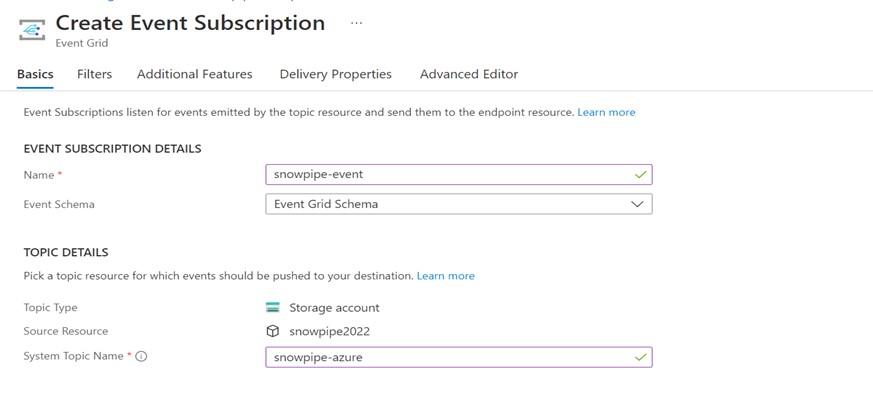Click the cube icon beside snowpipe2022
The image size is (873, 394).
point(272,332)
